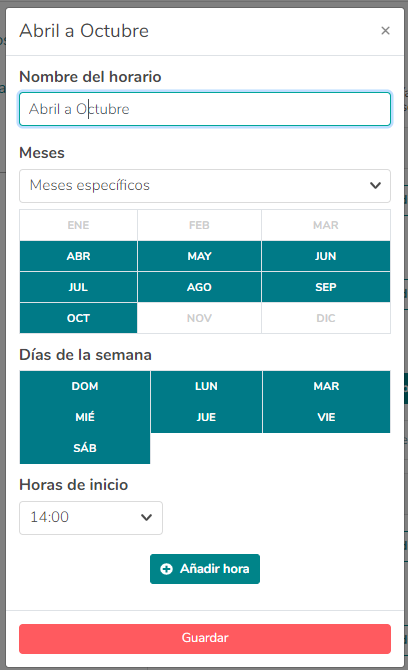This screenshot has width=408, height=670.
Task: Enable the FEB month toggle
Action: click(200, 225)
